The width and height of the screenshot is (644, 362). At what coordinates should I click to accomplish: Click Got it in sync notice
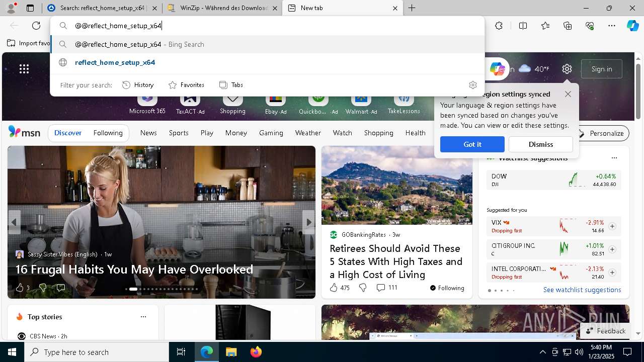pos(472,144)
